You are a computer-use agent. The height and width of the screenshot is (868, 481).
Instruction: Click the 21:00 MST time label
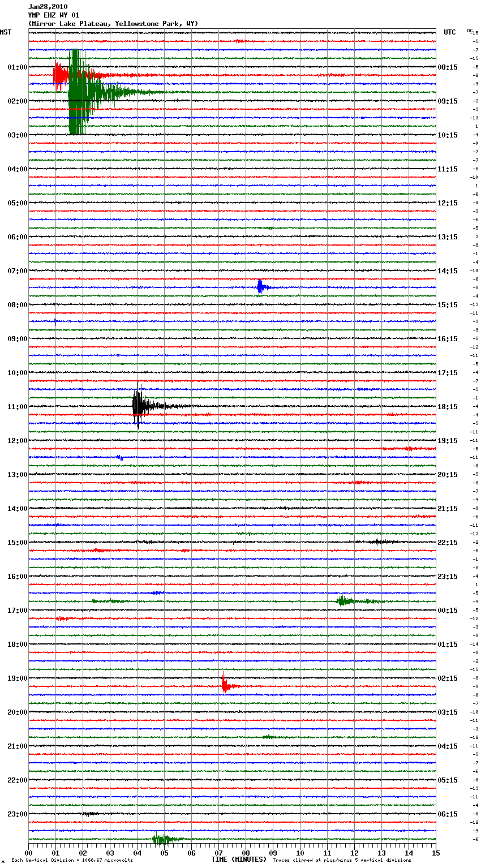coord(18,746)
